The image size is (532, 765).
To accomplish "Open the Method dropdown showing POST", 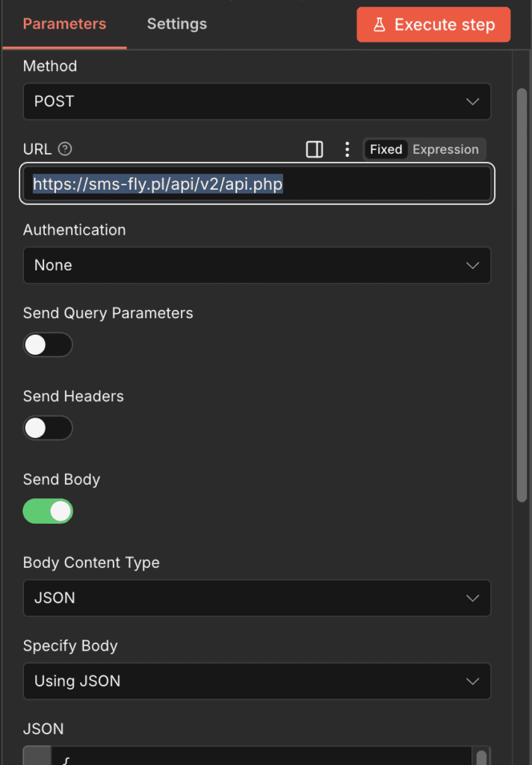I will click(x=256, y=102).
